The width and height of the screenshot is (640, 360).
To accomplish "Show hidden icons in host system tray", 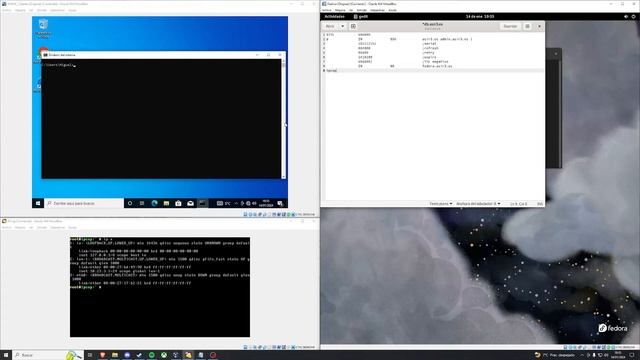I will tap(582, 355).
